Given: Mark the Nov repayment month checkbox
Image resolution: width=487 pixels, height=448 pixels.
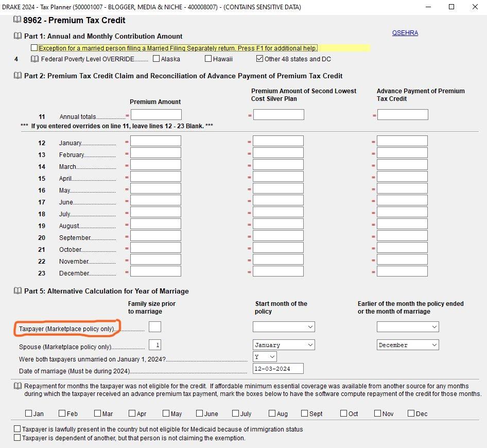Looking at the screenshot, I should coord(378,413).
